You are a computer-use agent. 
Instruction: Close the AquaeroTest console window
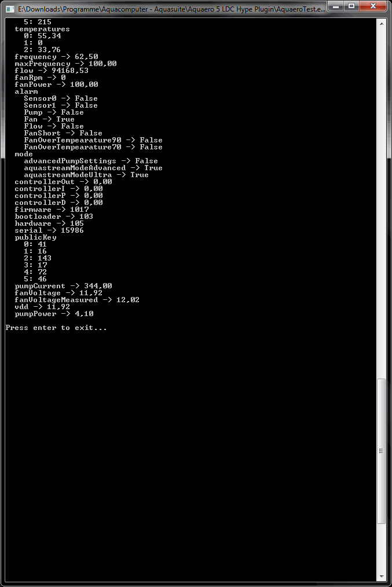pyautogui.click(x=372, y=6)
